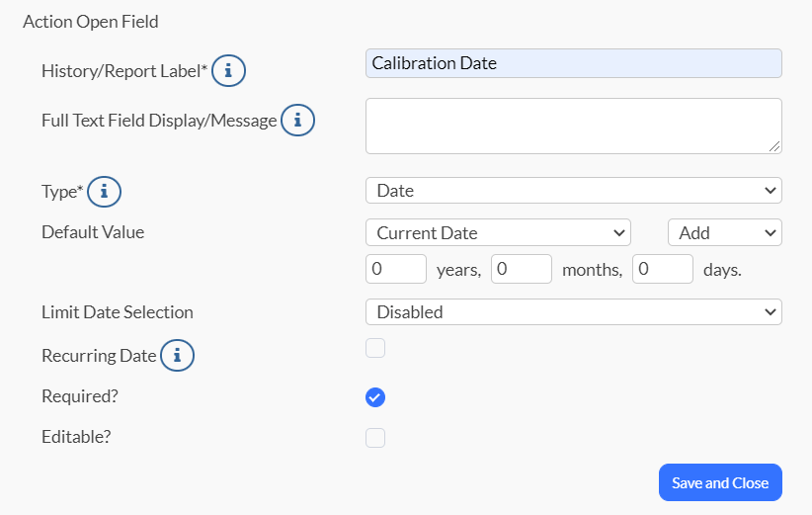Open the Add operation dropdown
Viewport: 812px width, 515px height.
pos(724,233)
